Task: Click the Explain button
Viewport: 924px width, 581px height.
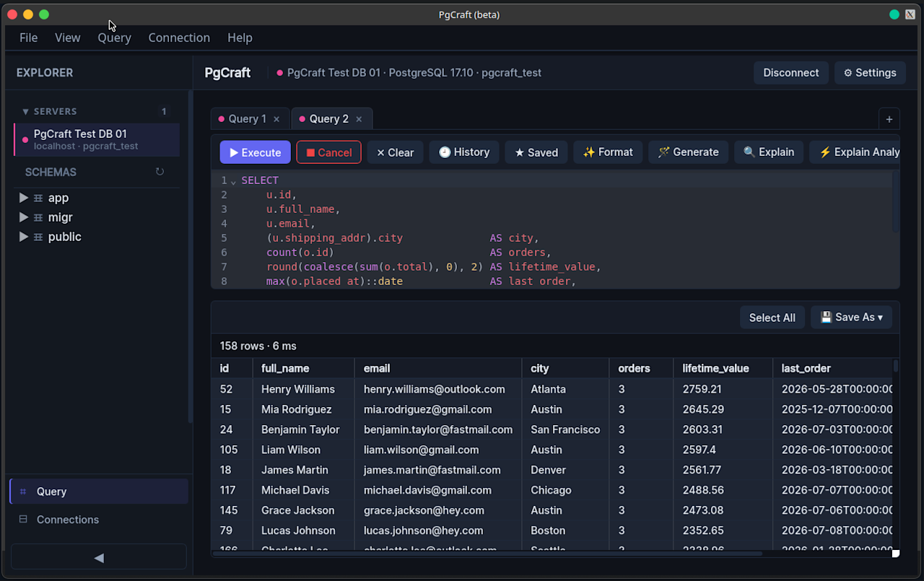Action: point(769,152)
